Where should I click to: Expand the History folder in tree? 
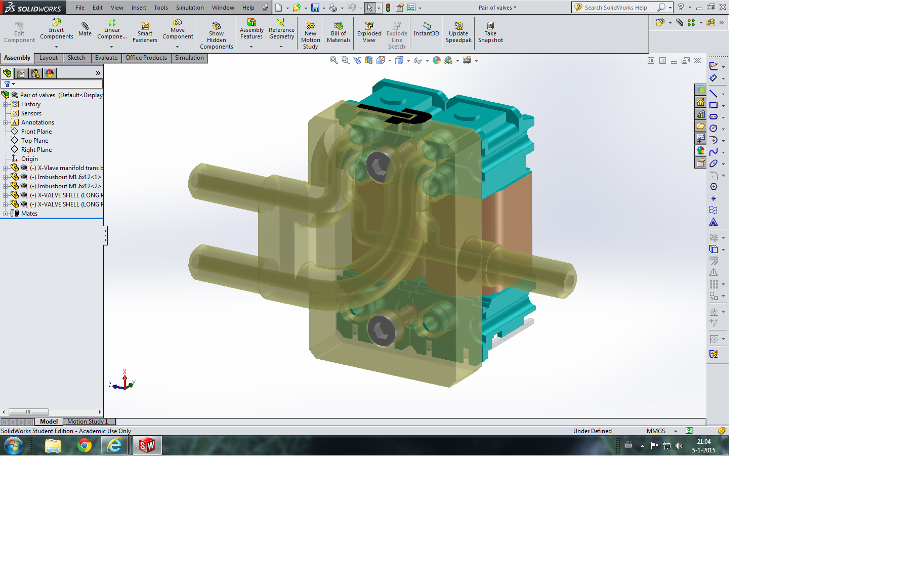tap(5, 104)
